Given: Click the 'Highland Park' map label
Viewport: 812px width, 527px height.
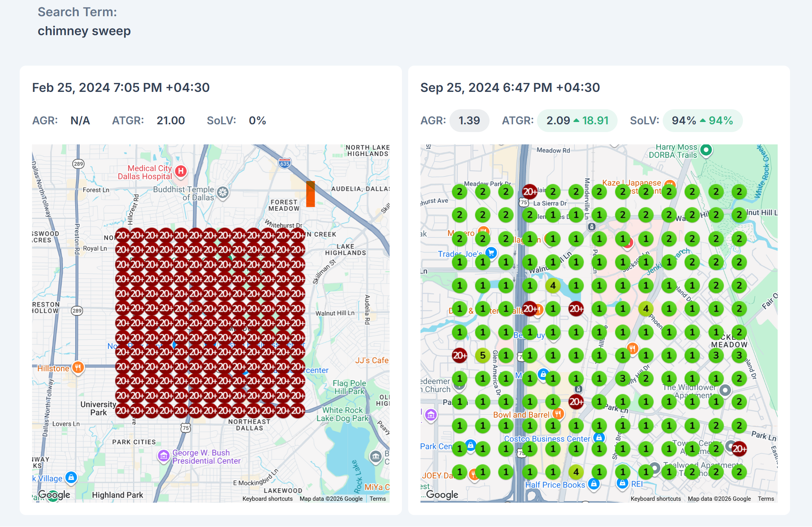Looking at the screenshot, I should coord(117,495).
